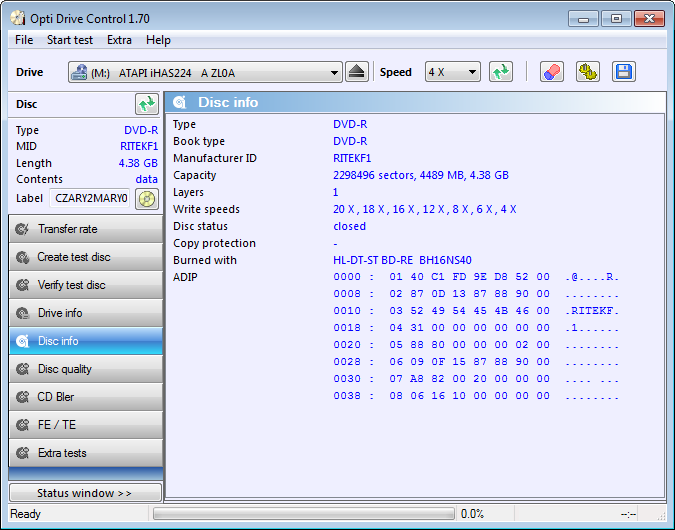Click Book type value DVD-R
Image resolution: width=675 pixels, height=530 pixels.
(x=350, y=141)
